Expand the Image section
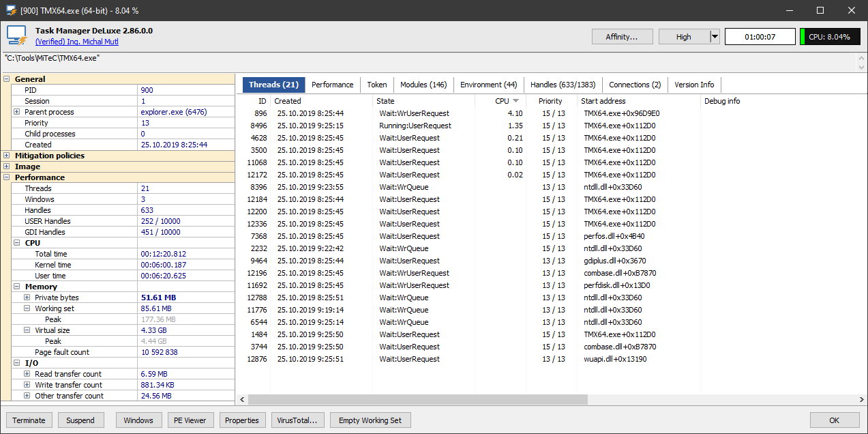868x434 pixels. click(x=7, y=167)
